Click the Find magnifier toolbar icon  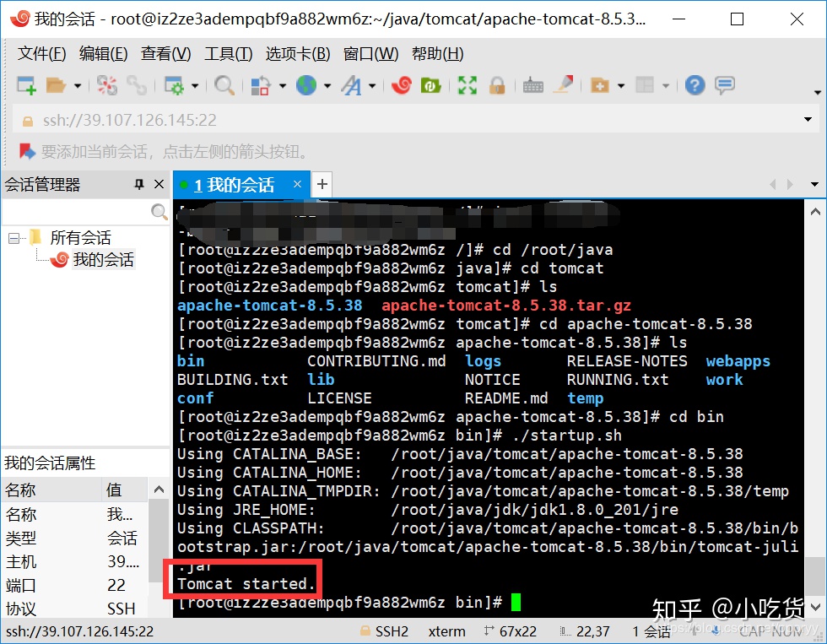[224, 85]
